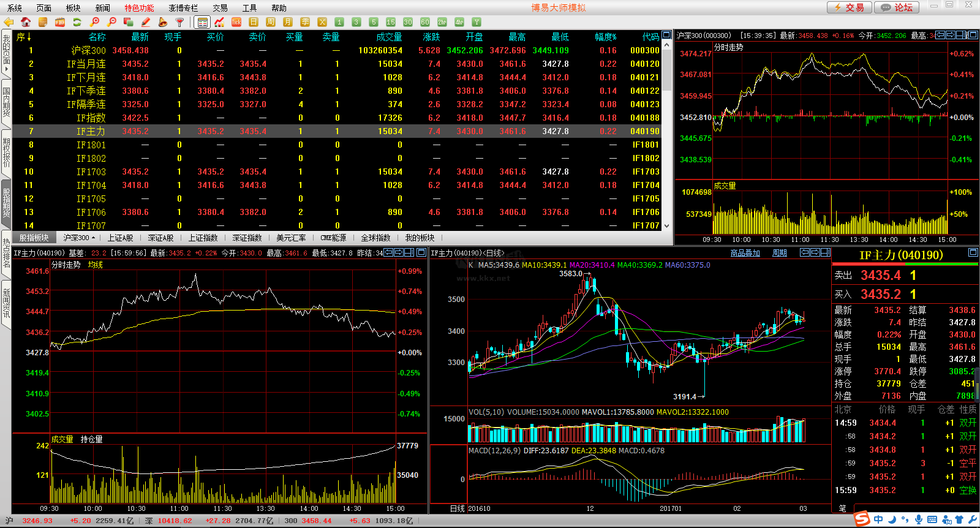Click the green refresh arrows icon

pyautogui.click(x=77, y=22)
